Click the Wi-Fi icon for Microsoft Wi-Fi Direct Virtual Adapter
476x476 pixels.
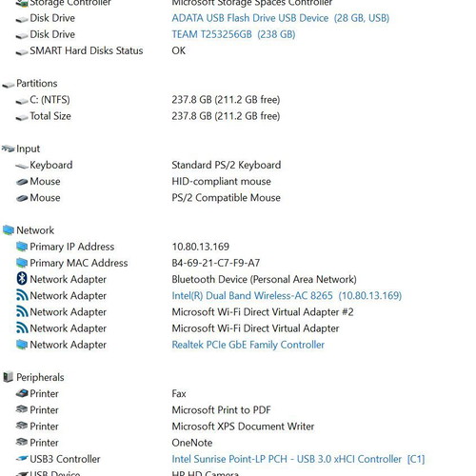click(22, 328)
